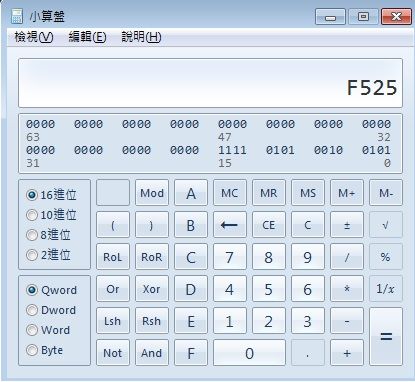Click the 小算盤 calculator title icon
The image size is (415, 382).
coord(17,16)
